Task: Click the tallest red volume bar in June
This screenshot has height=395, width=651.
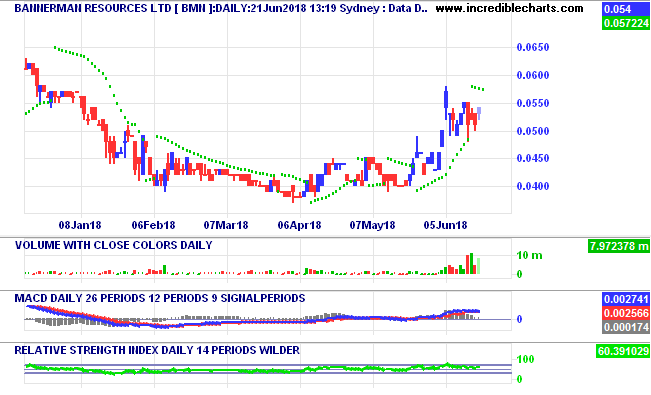Action: pos(467,264)
